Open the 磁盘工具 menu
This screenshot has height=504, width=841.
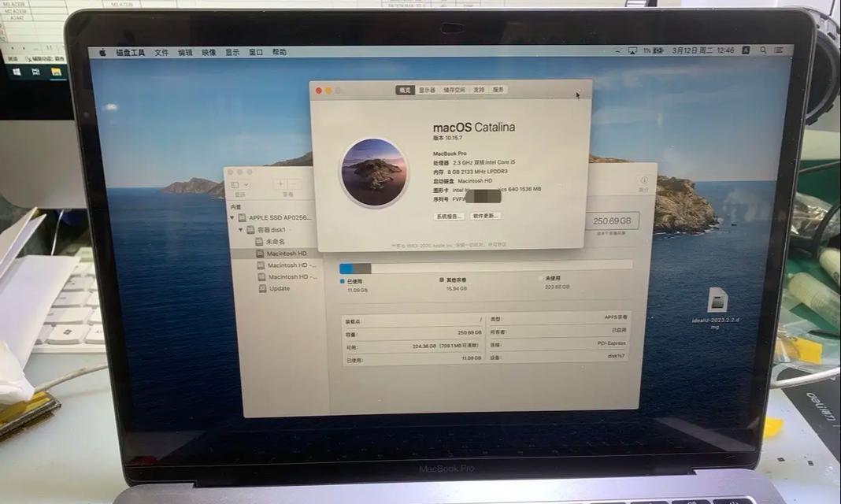131,53
